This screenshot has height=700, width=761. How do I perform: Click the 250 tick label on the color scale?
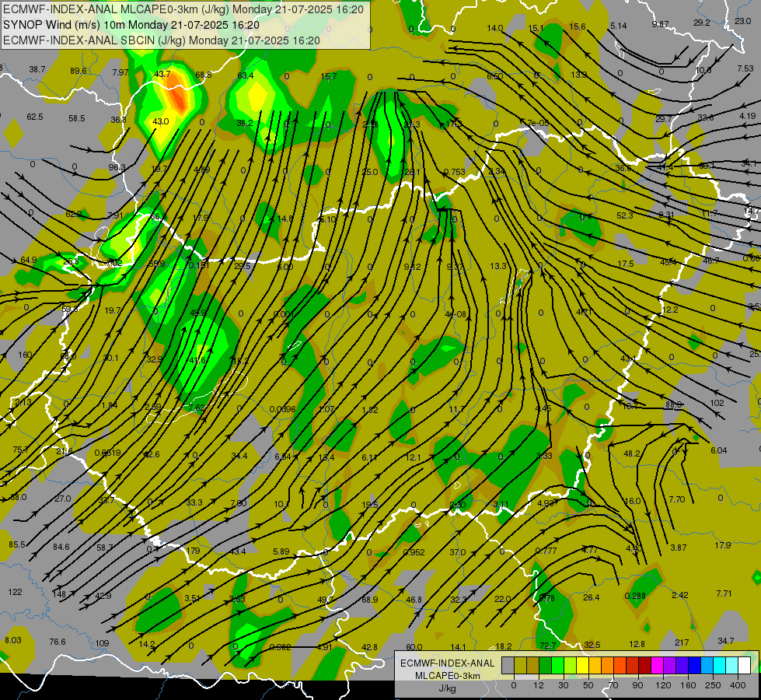tap(713, 685)
